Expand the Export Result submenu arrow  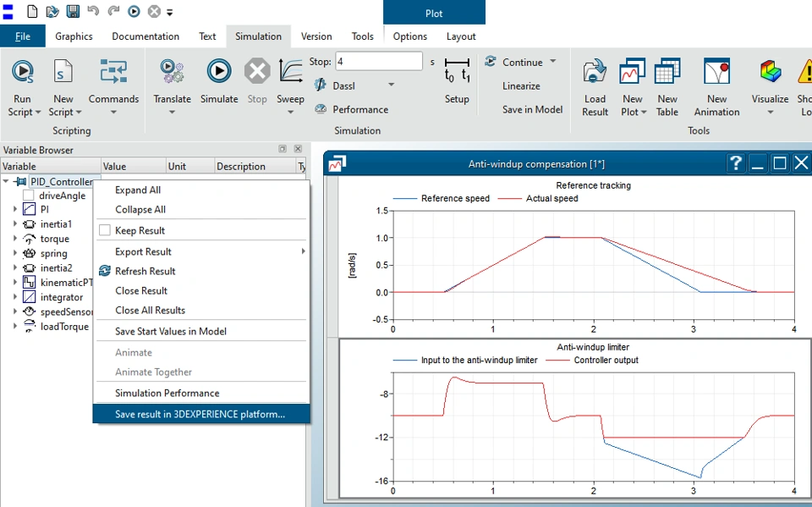[x=303, y=251]
